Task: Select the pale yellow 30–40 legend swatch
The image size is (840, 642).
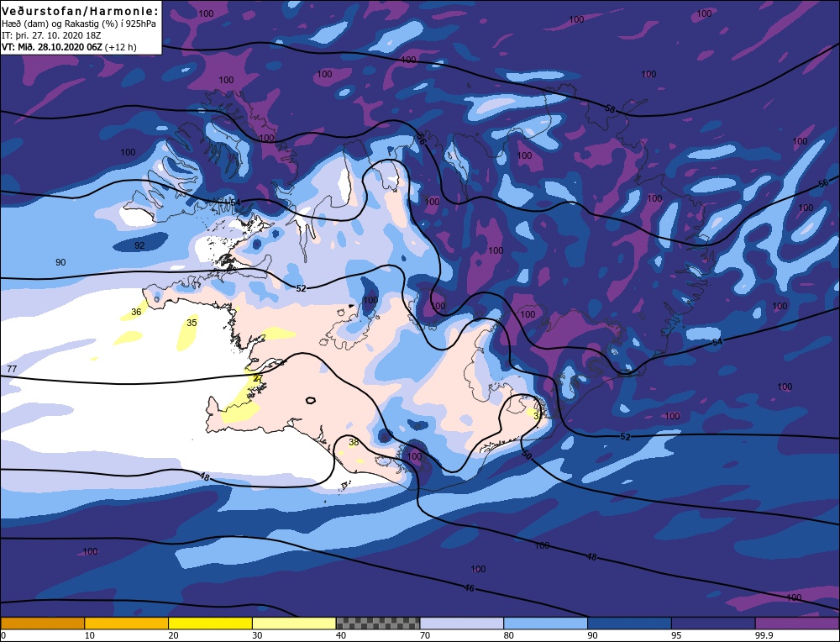Action: (293, 624)
